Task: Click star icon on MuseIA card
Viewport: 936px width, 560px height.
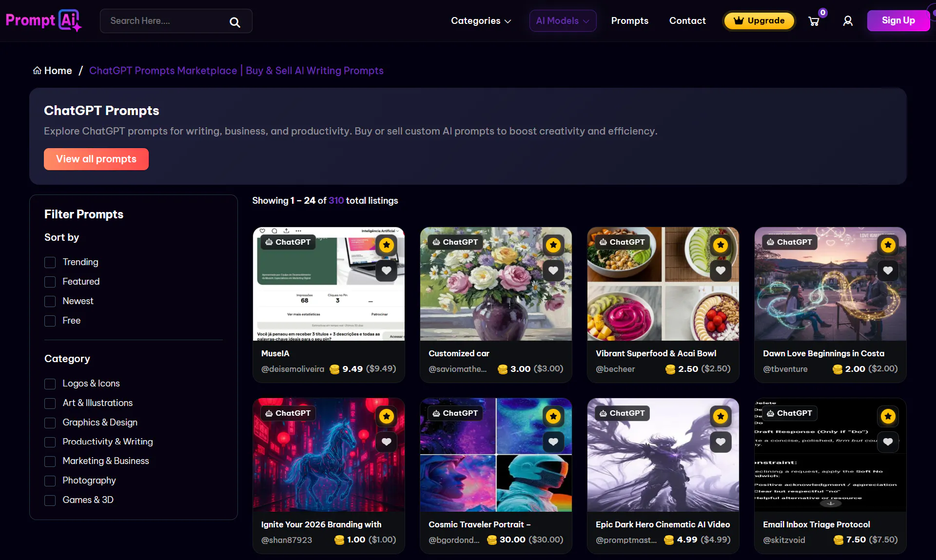Action: pyautogui.click(x=387, y=245)
